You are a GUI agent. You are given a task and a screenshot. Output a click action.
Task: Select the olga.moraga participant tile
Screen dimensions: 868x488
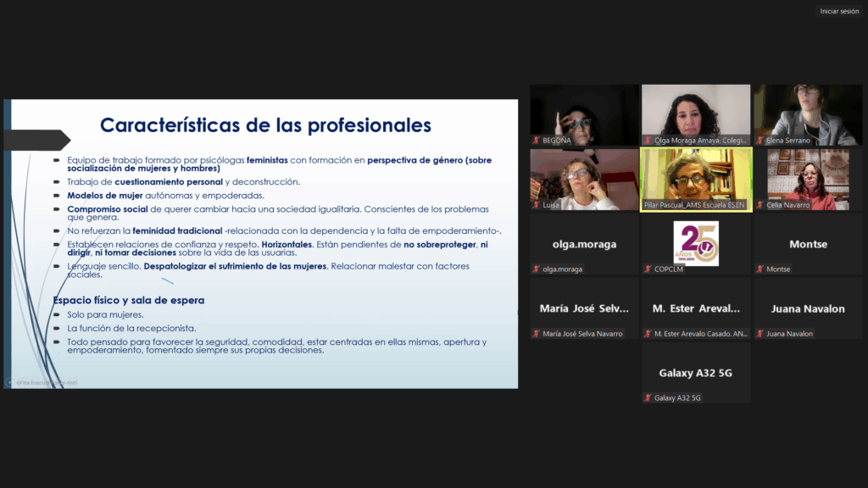[584, 244]
